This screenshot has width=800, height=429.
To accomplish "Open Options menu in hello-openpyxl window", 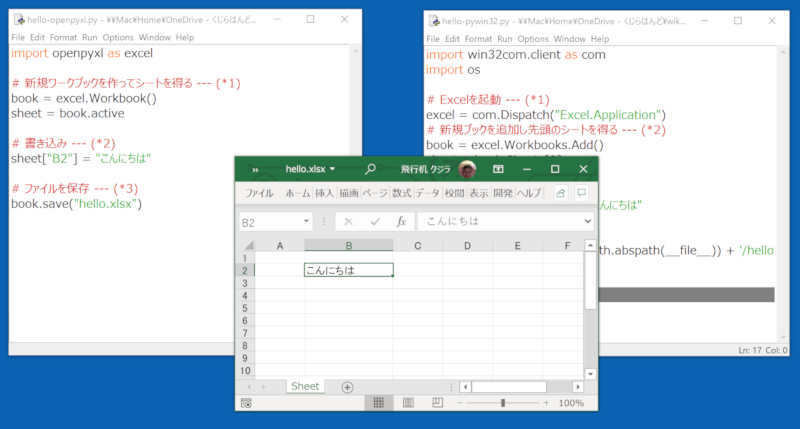I will [x=118, y=37].
